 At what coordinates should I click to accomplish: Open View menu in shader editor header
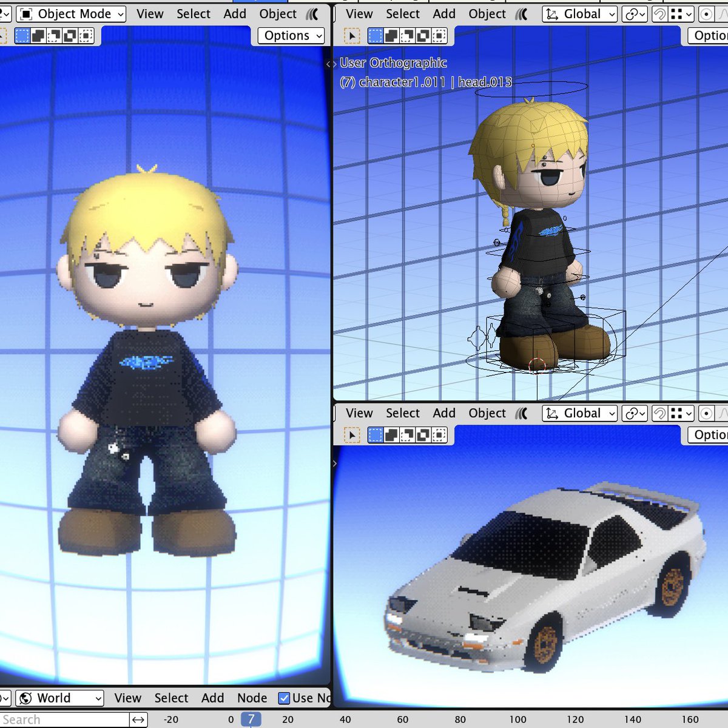tap(128, 698)
